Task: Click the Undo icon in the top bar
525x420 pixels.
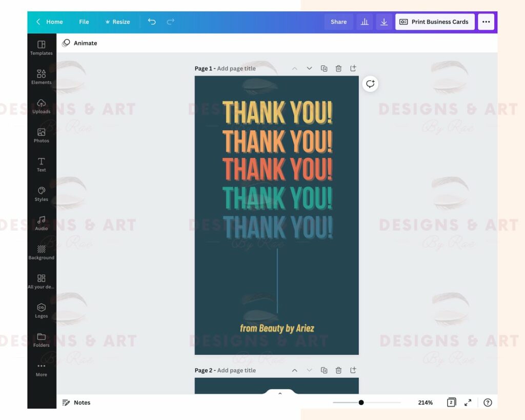Action: 152,22
